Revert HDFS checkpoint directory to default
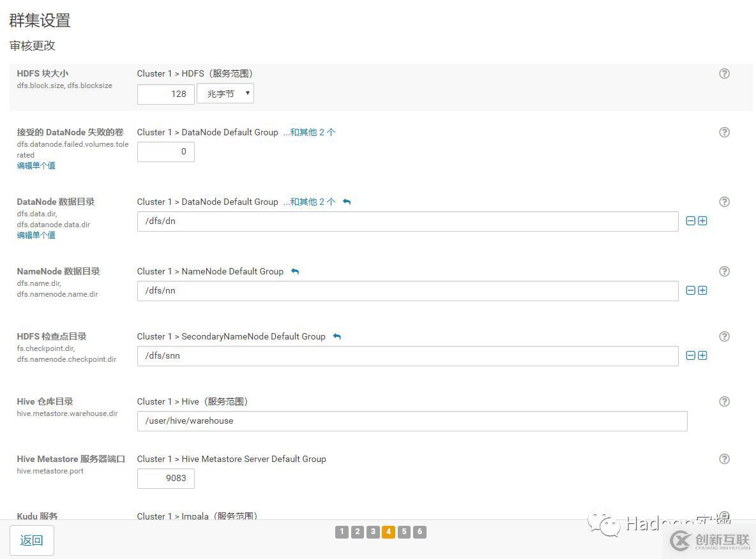Viewport: 756px width, 559px height. (x=337, y=337)
